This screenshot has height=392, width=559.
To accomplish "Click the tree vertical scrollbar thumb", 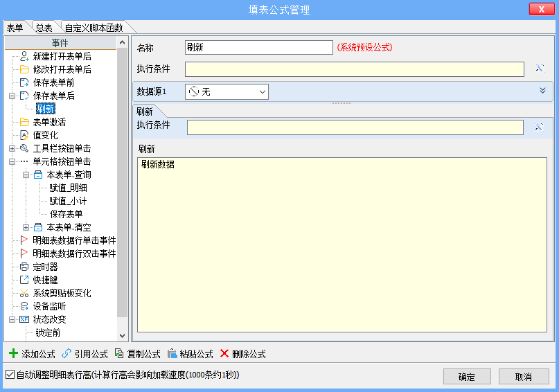I will [123, 182].
